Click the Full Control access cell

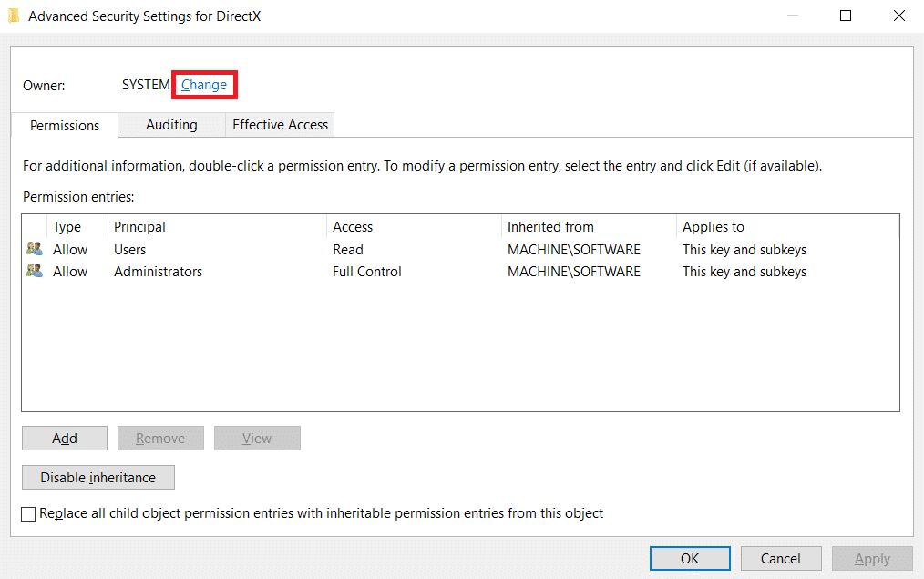(x=366, y=271)
